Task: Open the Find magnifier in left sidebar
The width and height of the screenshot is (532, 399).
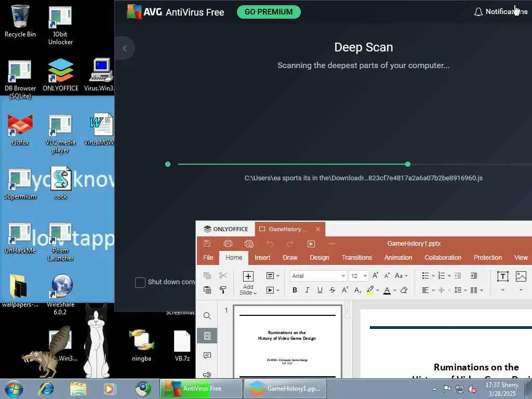Action: pyautogui.click(x=207, y=316)
